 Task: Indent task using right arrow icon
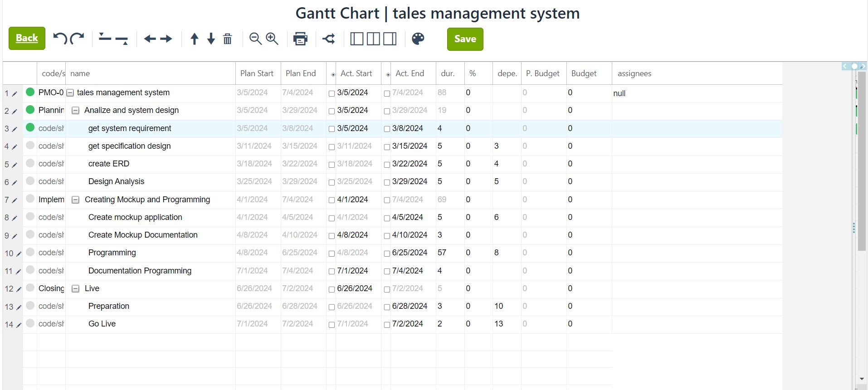pos(166,39)
